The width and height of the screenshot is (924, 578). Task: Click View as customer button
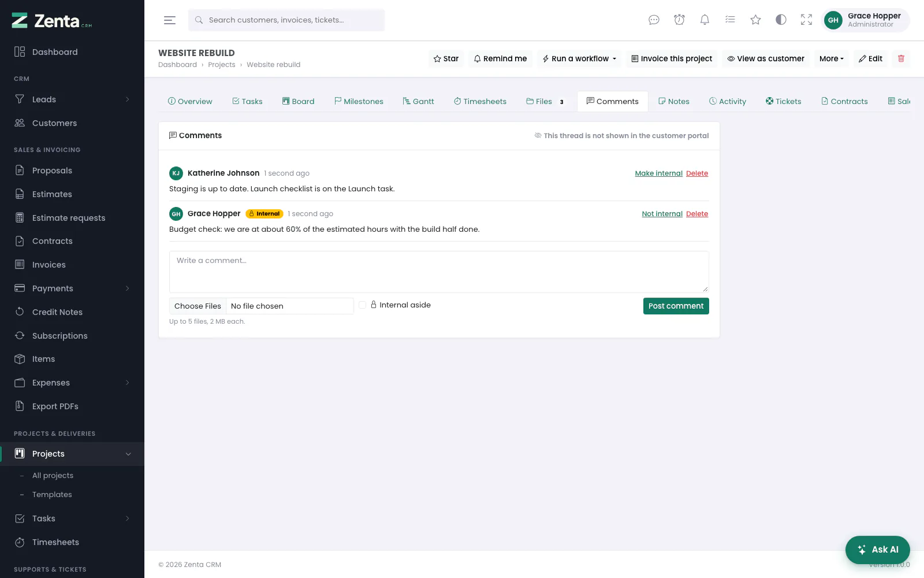tap(766, 58)
